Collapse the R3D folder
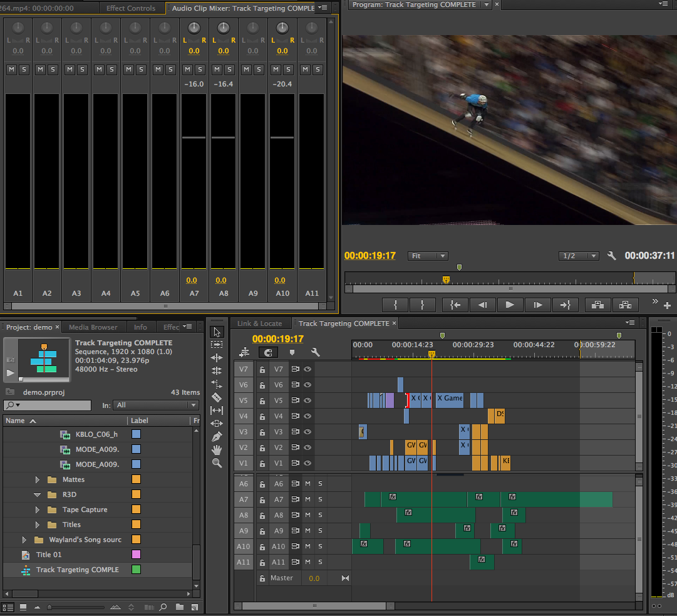The height and width of the screenshot is (616, 677). tap(38, 494)
